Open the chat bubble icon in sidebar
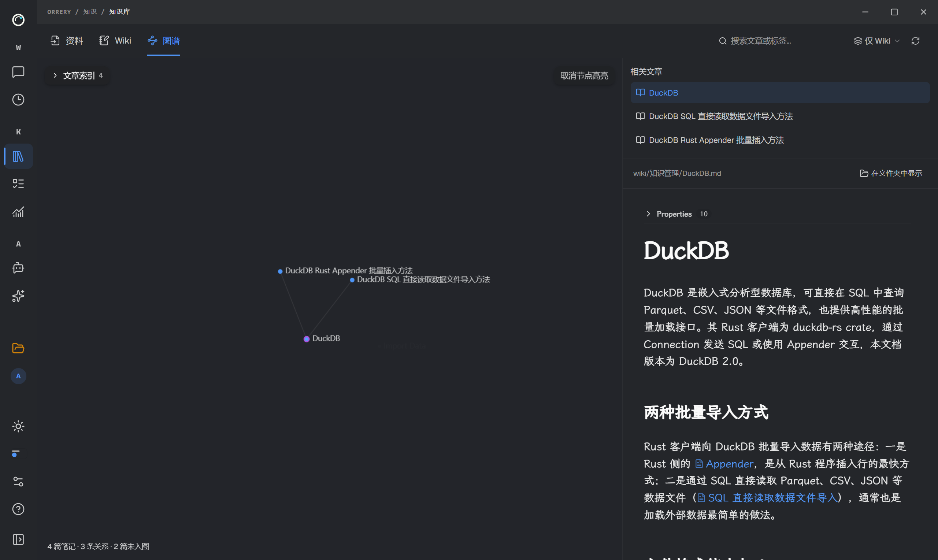938x560 pixels. tap(18, 72)
